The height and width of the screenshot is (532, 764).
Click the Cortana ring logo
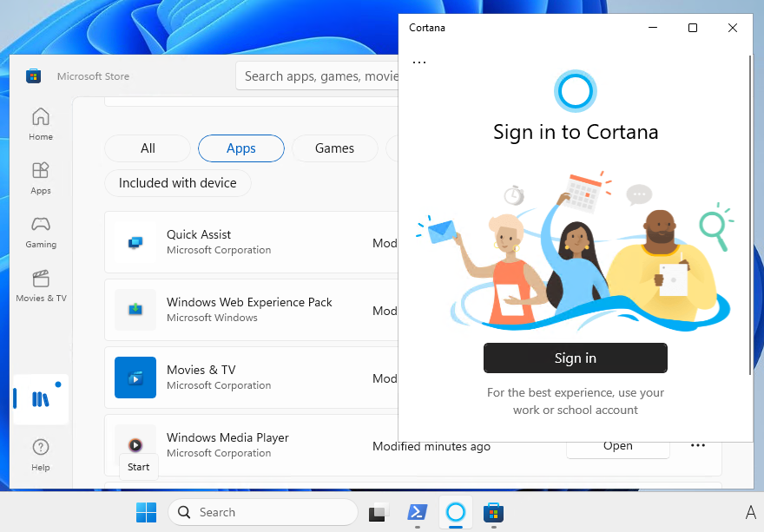tap(576, 91)
